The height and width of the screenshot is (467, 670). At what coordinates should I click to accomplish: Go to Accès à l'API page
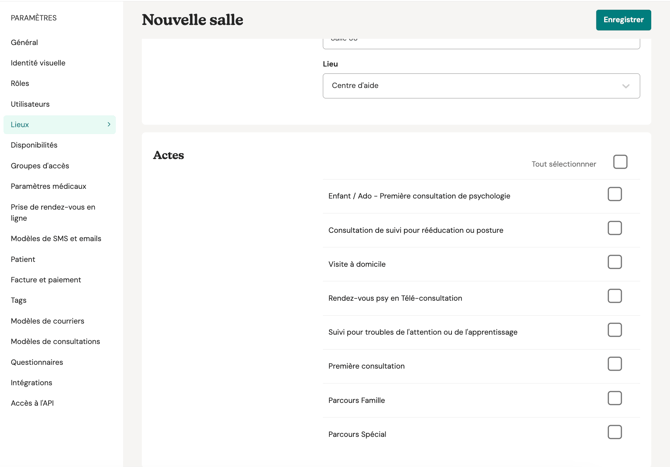coord(32,403)
